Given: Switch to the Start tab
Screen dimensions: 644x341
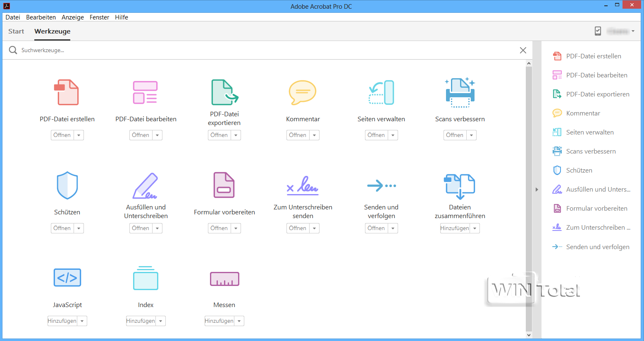Looking at the screenshot, I should 16,31.
